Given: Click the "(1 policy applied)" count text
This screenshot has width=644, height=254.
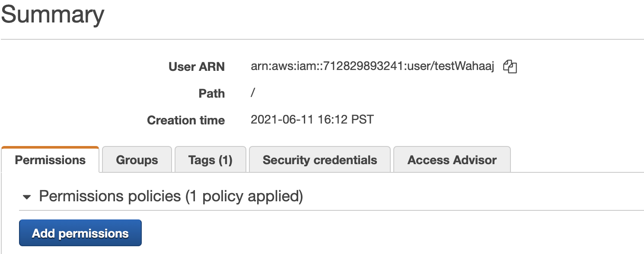Looking at the screenshot, I should (x=244, y=197).
